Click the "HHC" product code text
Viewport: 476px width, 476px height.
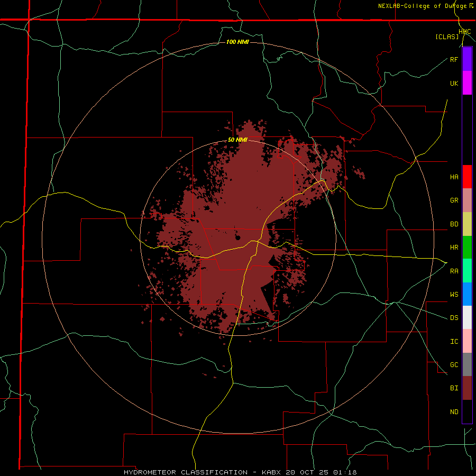coord(465,32)
